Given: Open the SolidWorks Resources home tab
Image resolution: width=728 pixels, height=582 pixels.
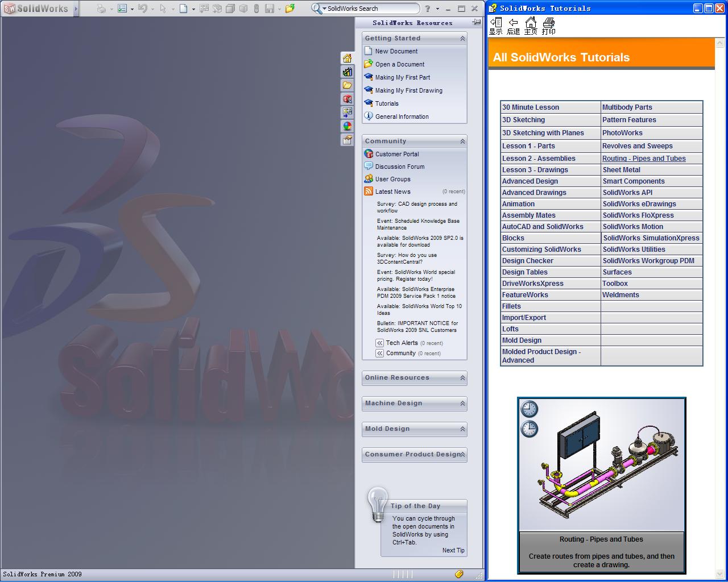Looking at the screenshot, I should [x=347, y=58].
